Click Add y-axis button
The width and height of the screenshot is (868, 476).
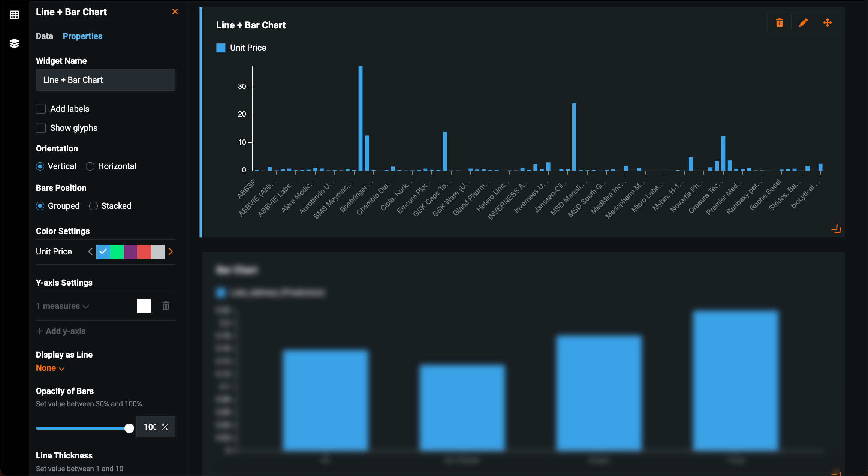(61, 331)
